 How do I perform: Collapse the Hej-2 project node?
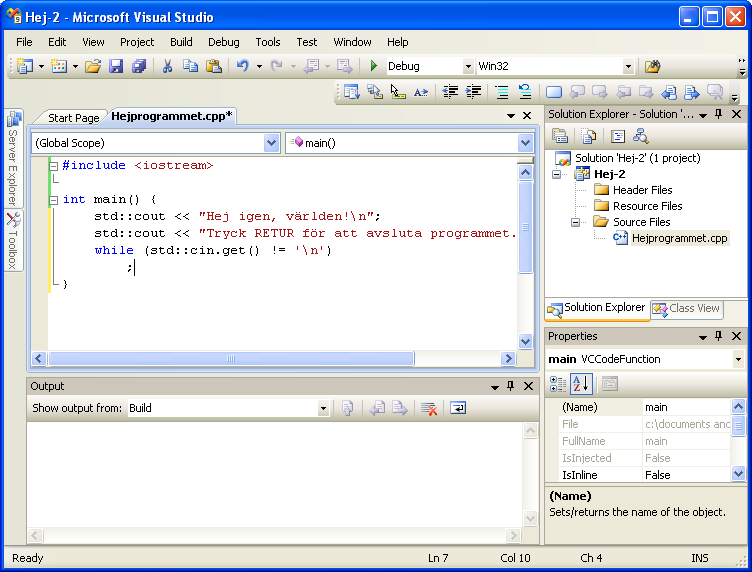point(556,174)
